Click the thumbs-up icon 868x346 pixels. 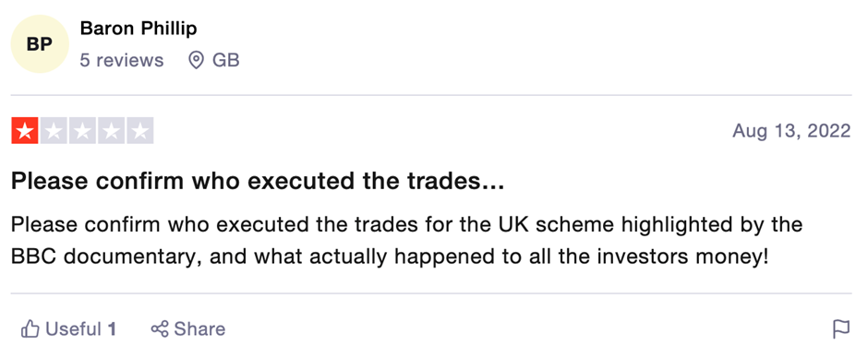[30, 329]
